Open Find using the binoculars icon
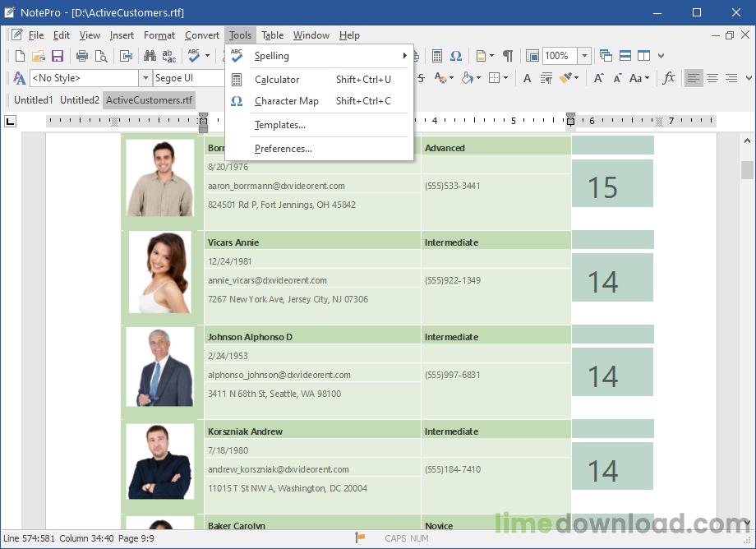The image size is (756, 549). [x=150, y=56]
